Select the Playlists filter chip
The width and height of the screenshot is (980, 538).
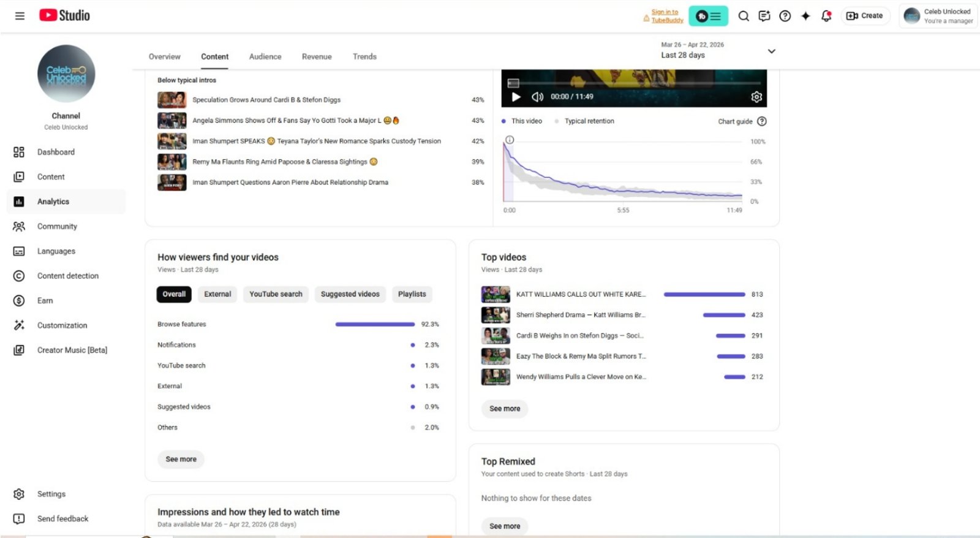coord(412,294)
